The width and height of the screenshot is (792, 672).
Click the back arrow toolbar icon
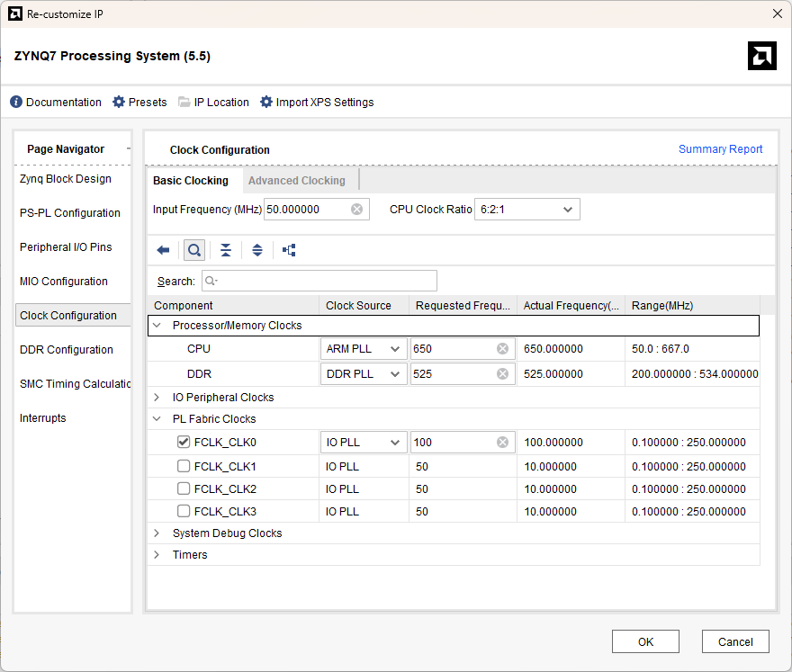[163, 250]
